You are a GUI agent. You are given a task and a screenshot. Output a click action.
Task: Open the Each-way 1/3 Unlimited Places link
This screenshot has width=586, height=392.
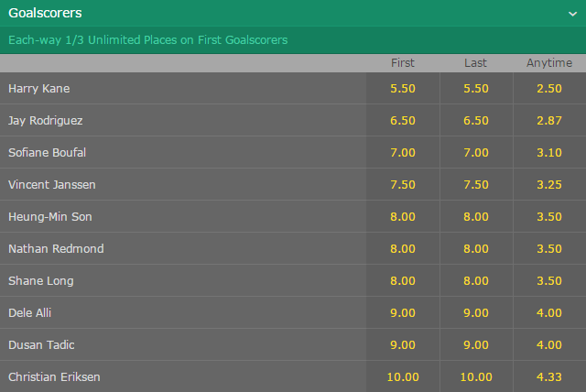click(148, 40)
